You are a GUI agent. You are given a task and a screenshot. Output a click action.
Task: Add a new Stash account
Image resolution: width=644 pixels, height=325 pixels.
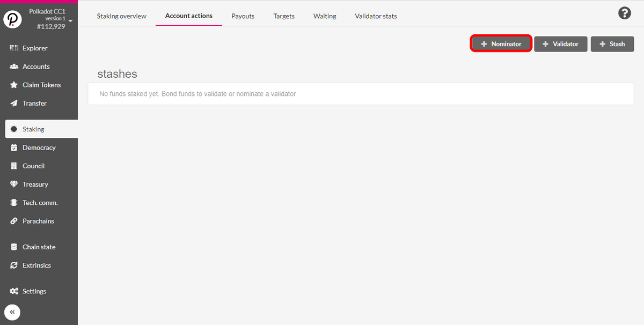pyautogui.click(x=612, y=43)
